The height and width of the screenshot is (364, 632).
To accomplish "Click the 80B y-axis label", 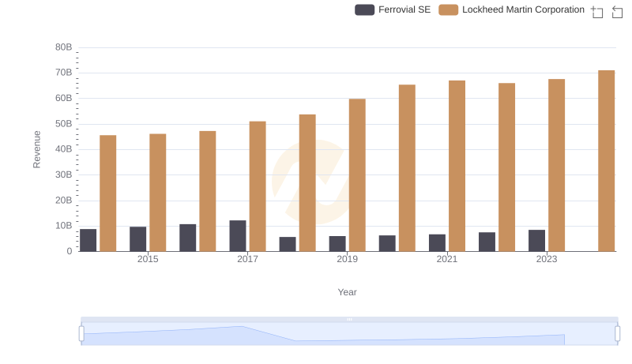I will pos(64,47).
